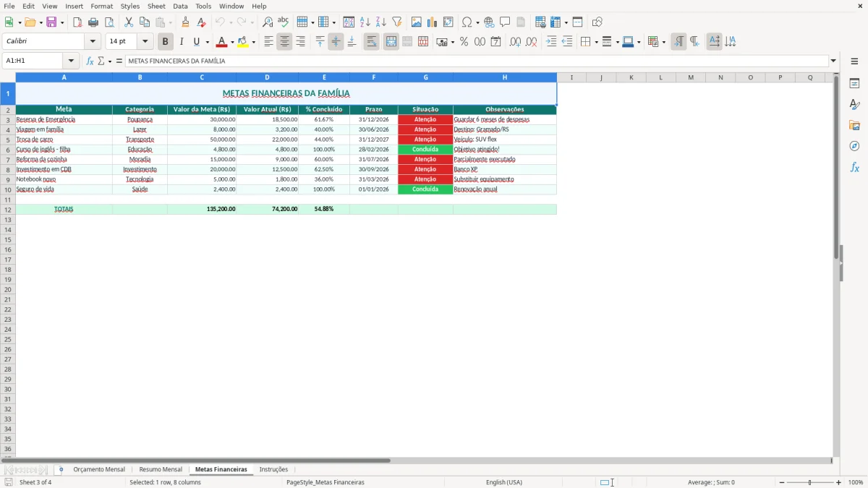Image resolution: width=868 pixels, height=488 pixels.
Task: Toggle the AutoFilter funnel
Action: pos(396,22)
